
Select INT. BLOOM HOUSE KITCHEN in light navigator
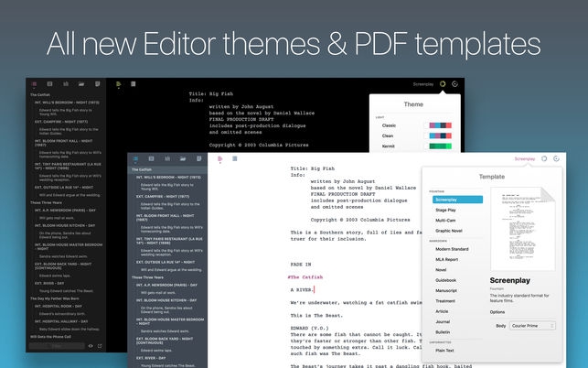tap(165, 300)
